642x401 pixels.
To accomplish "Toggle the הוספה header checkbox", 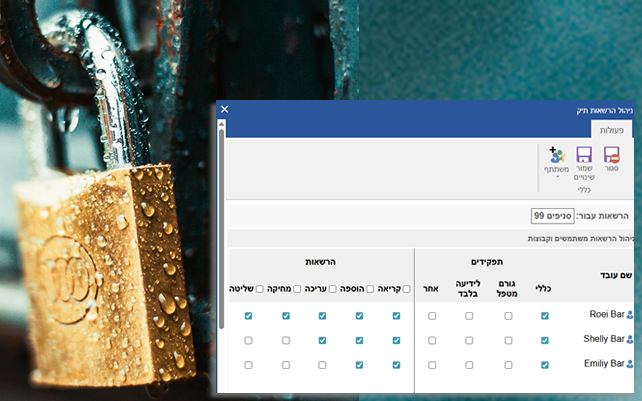I will coord(370,289).
